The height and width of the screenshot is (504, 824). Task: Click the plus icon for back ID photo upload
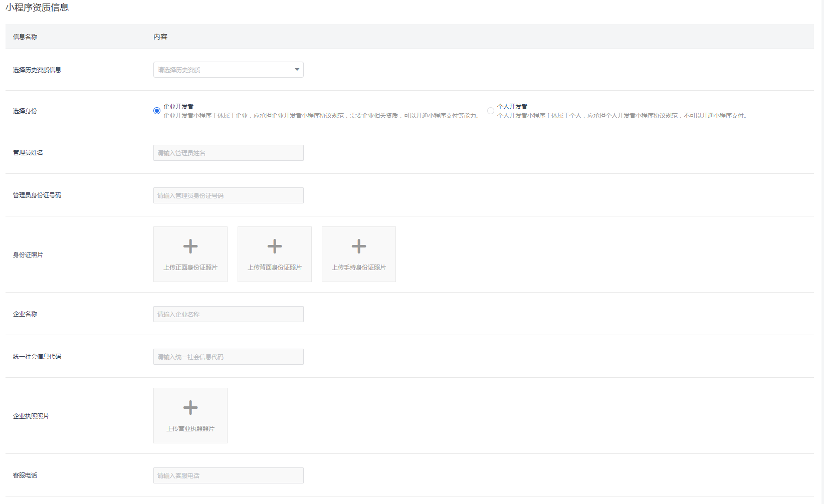pos(275,246)
